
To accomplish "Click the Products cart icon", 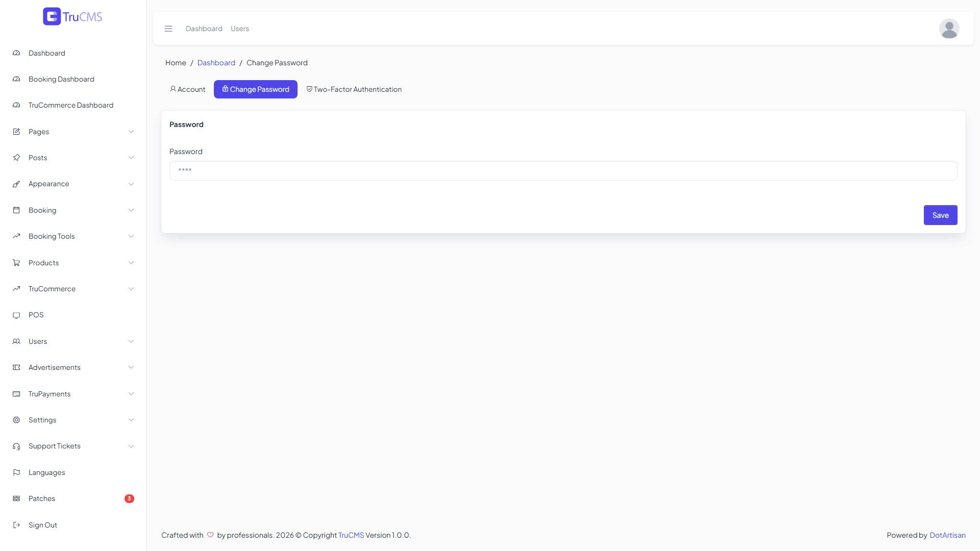I will pyautogui.click(x=16, y=263).
